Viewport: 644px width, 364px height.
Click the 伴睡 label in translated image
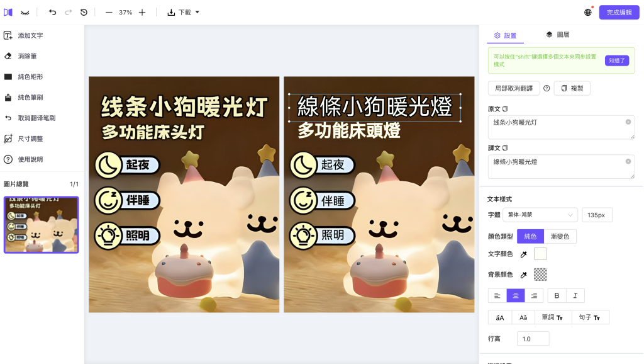pos(333,201)
